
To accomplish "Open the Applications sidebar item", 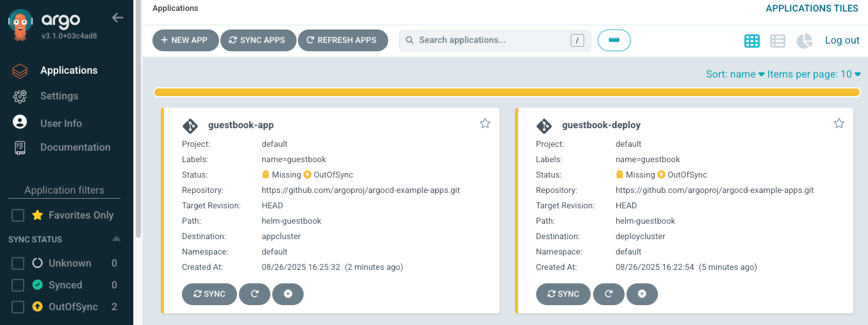I will 69,71.
